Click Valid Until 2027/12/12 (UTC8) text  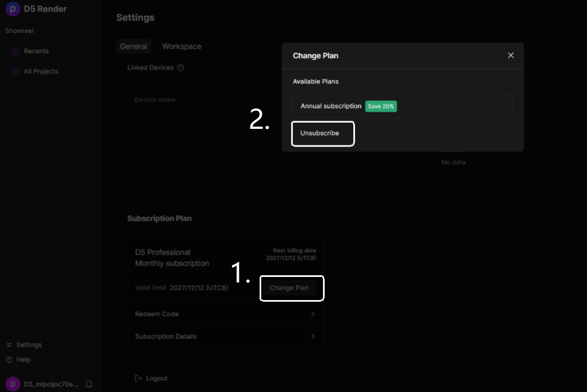pos(181,288)
